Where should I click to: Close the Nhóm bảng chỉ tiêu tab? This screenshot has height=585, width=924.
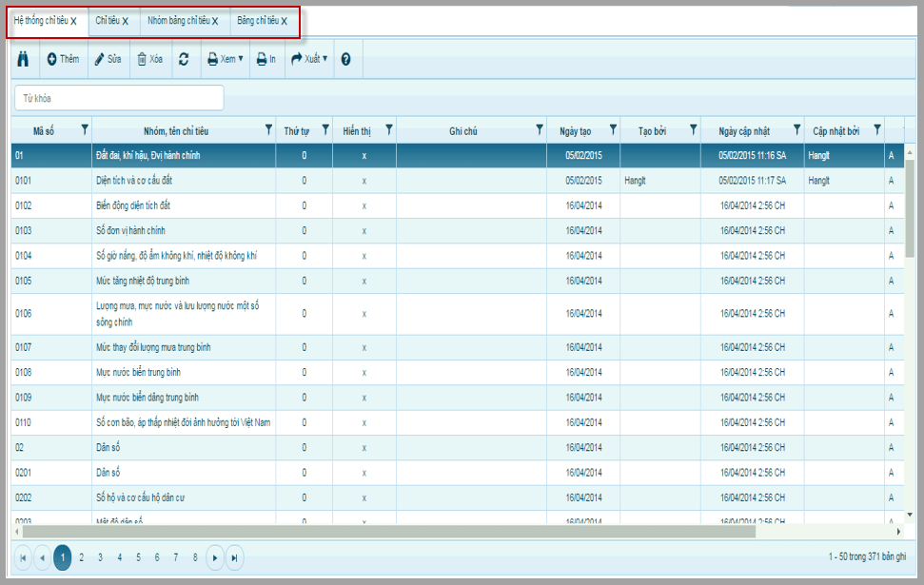click(x=215, y=21)
